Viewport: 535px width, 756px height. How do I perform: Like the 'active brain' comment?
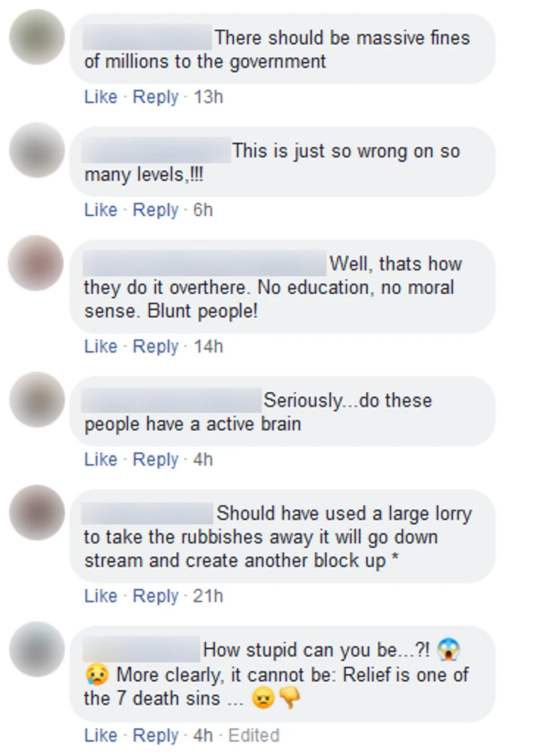pos(101,460)
